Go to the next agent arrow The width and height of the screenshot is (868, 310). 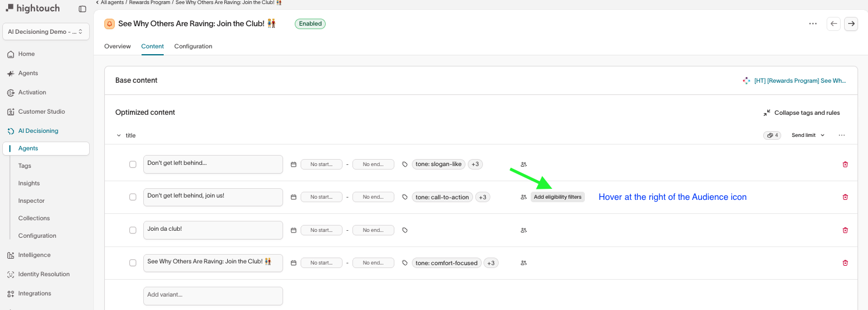click(x=851, y=24)
